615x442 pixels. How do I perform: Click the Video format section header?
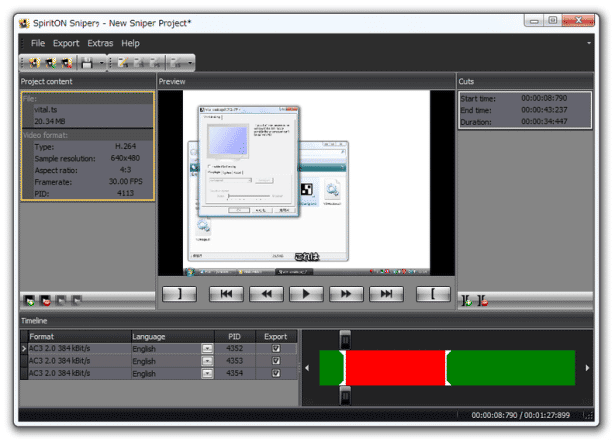click(87, 135)
